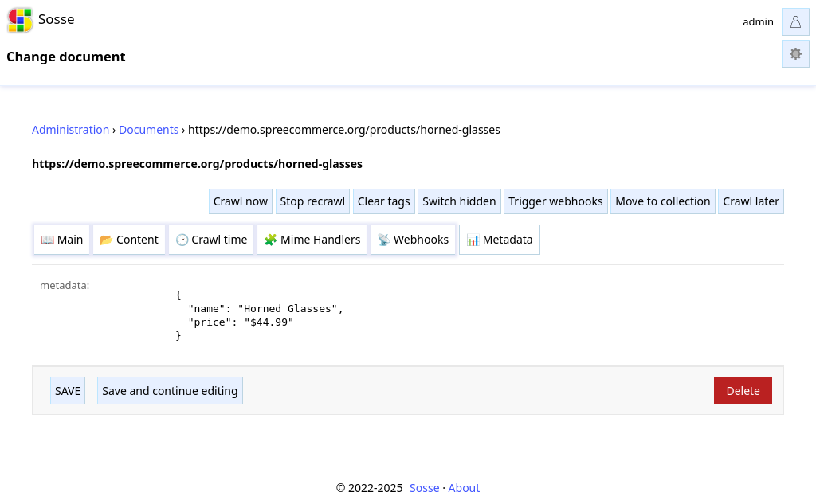
Task: Click the Sosse logo icon
Action: [20, 20]
